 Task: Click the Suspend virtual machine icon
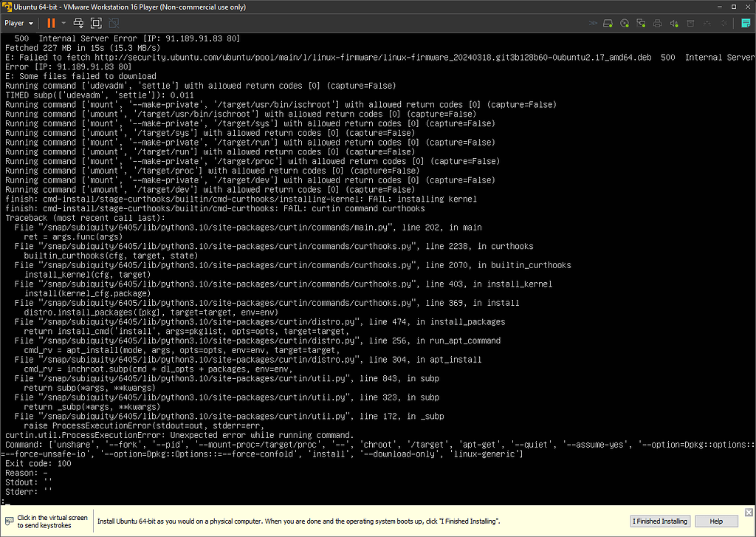pos(50,23)
